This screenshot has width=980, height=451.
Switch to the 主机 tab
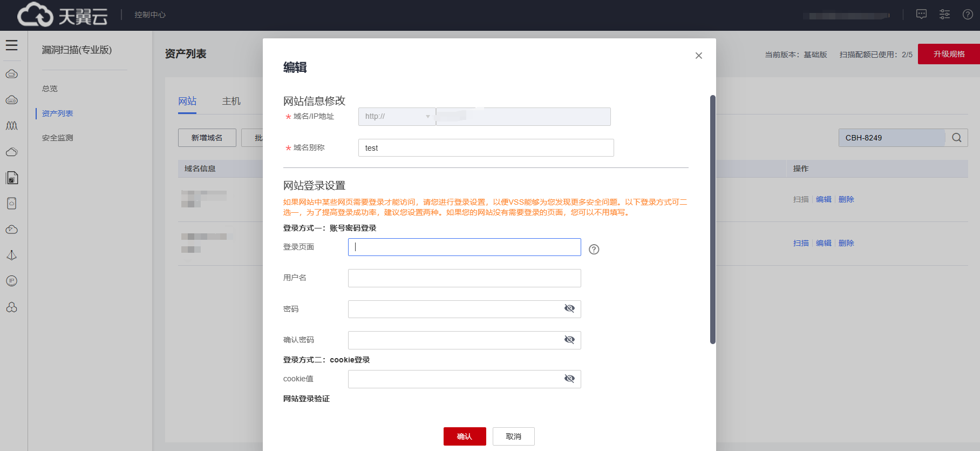232,102
